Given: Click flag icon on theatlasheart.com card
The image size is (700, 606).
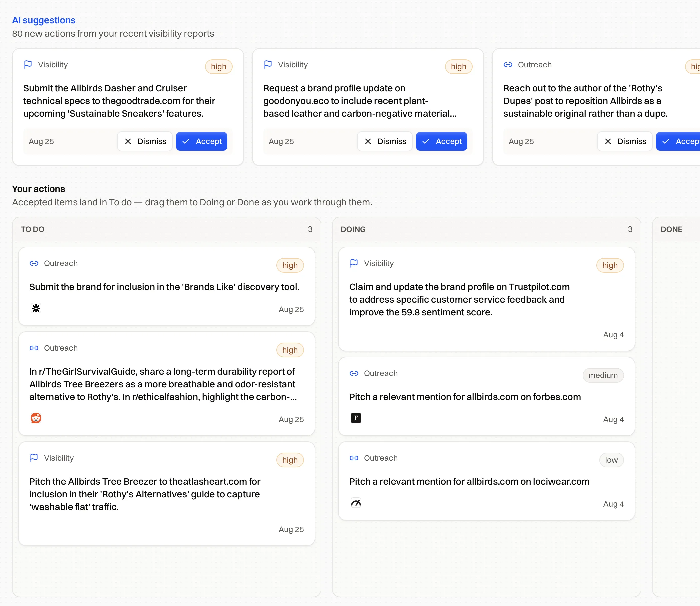Looking at the screenshot, I should pyautogui.click(x=34, y=458).
